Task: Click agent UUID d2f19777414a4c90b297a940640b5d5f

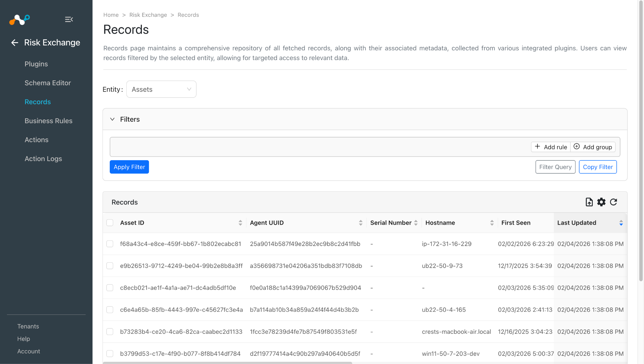Action: coord(305,354)
